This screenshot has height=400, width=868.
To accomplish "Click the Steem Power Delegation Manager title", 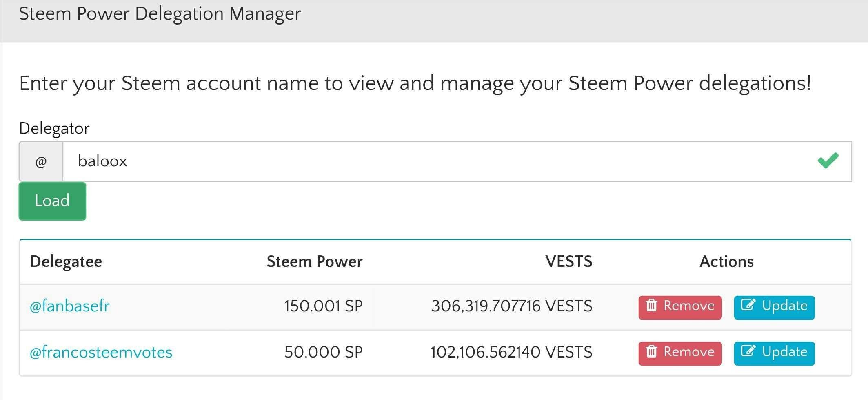I will pos(160,14).
